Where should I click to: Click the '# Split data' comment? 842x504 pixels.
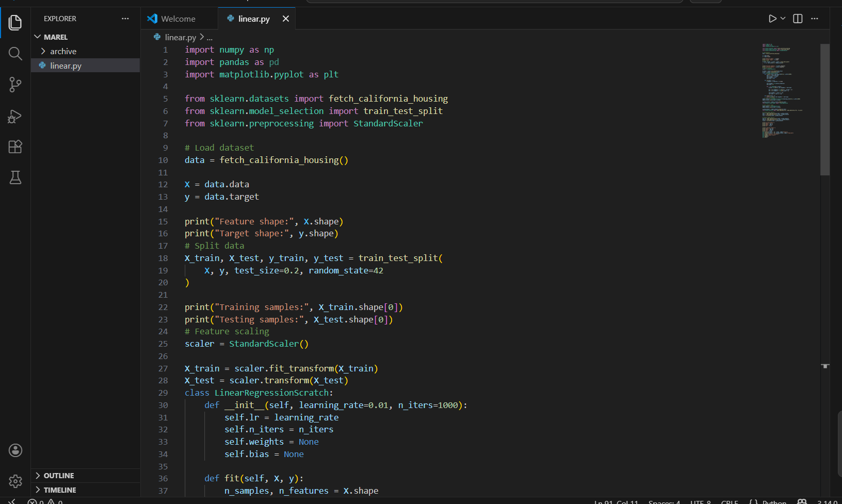pyautogui.click(x=215, y=246)
